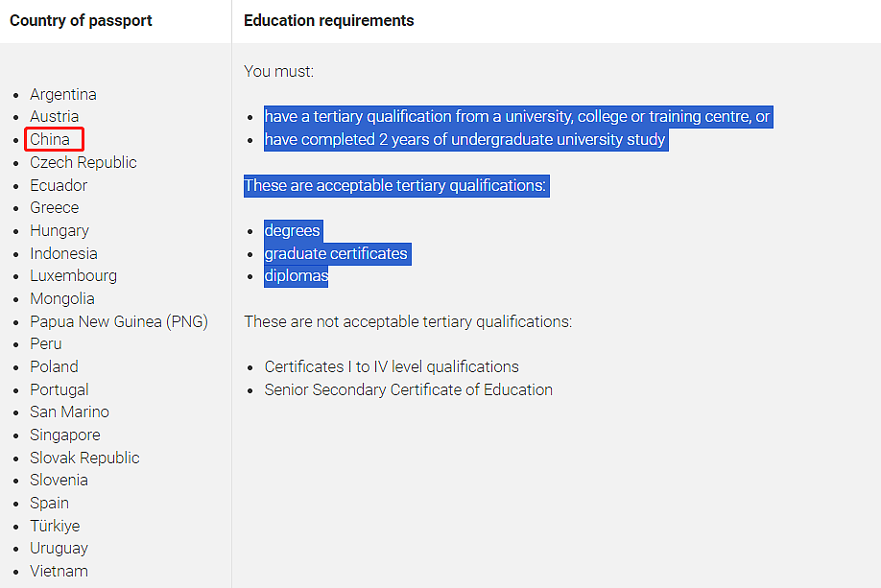Click the 'Senior Secondary Certificate of Education' line
The height and width of the screenshot is (588, 881).
[x=409, y=389]
